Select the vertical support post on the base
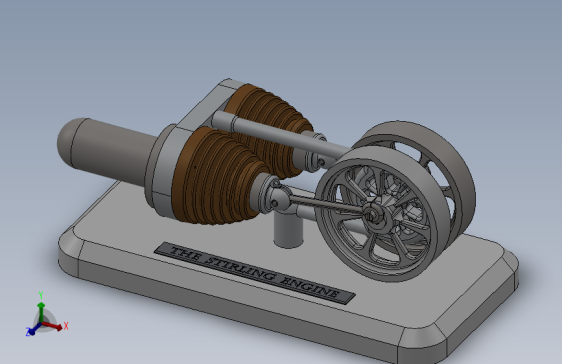Viewport: 562px width, 364px height. pos(288,230)
